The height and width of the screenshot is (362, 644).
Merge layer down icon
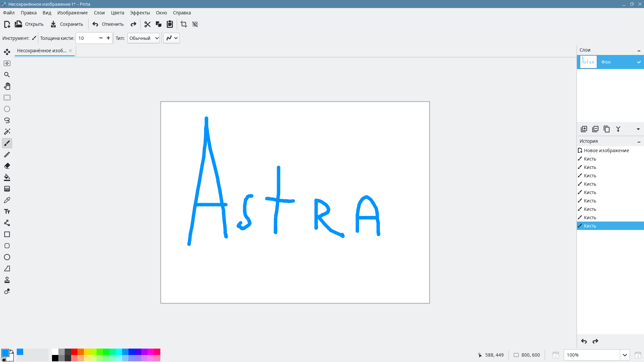tap(618, 129)
